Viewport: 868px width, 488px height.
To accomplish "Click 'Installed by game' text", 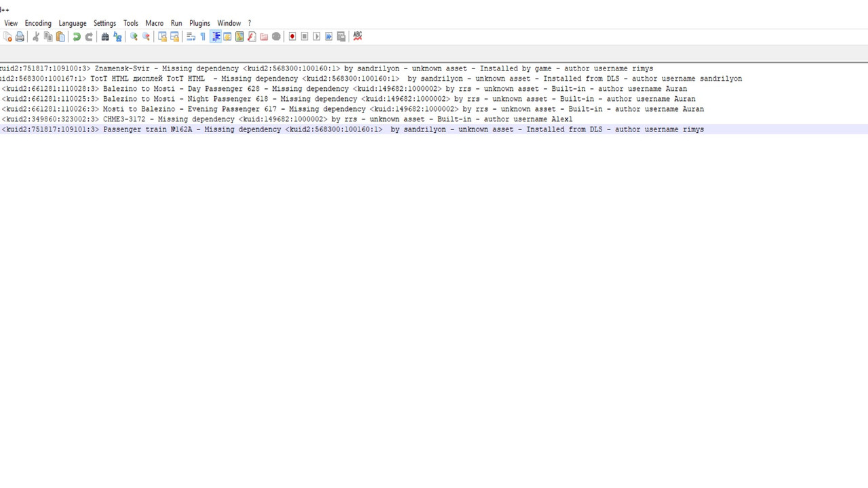I will 516,68.
